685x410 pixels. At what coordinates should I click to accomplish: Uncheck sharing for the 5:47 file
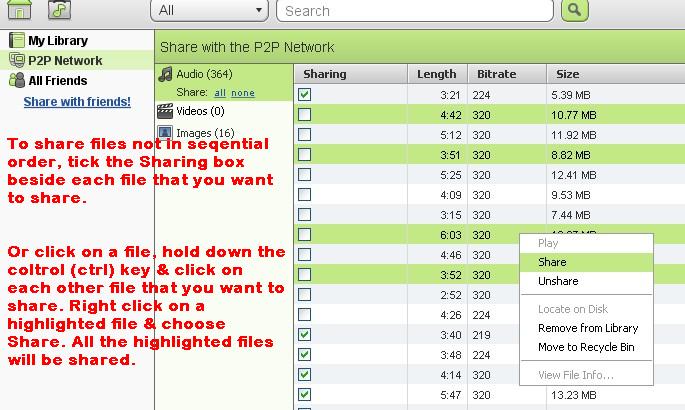point(305,394)
